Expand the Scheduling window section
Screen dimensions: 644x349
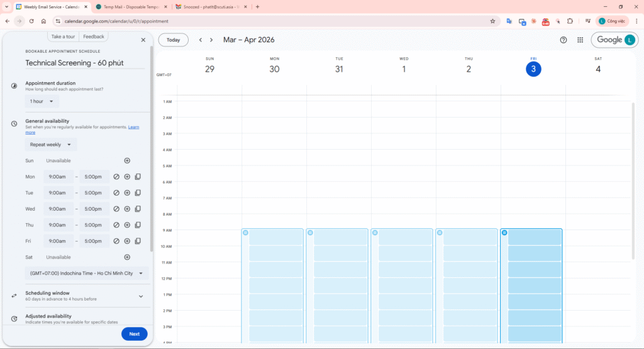(x=141, y=296)
